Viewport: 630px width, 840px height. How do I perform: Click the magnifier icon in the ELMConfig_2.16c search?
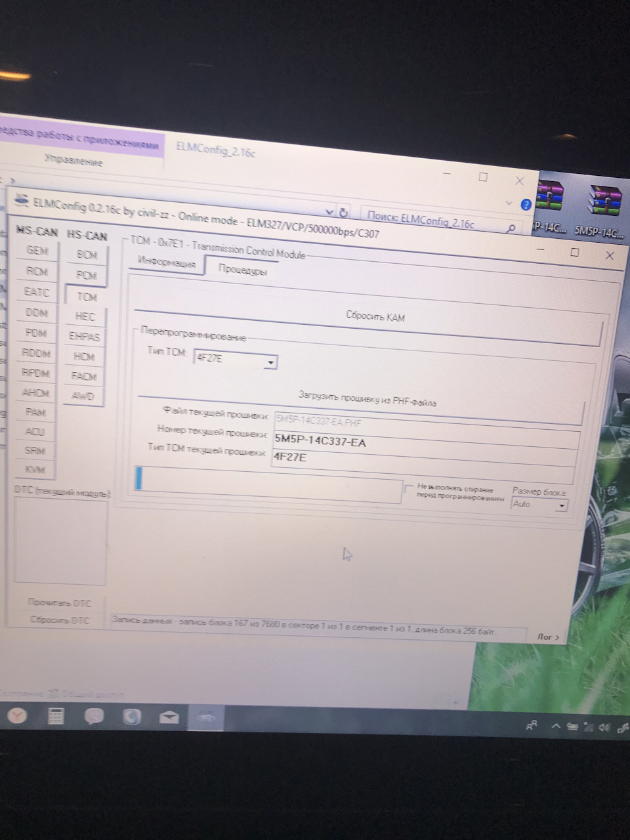point(511,228)
